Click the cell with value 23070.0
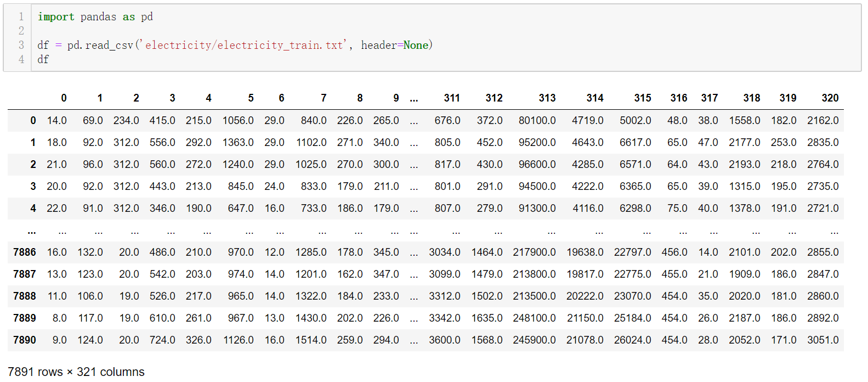 click(x=633, y=296)
